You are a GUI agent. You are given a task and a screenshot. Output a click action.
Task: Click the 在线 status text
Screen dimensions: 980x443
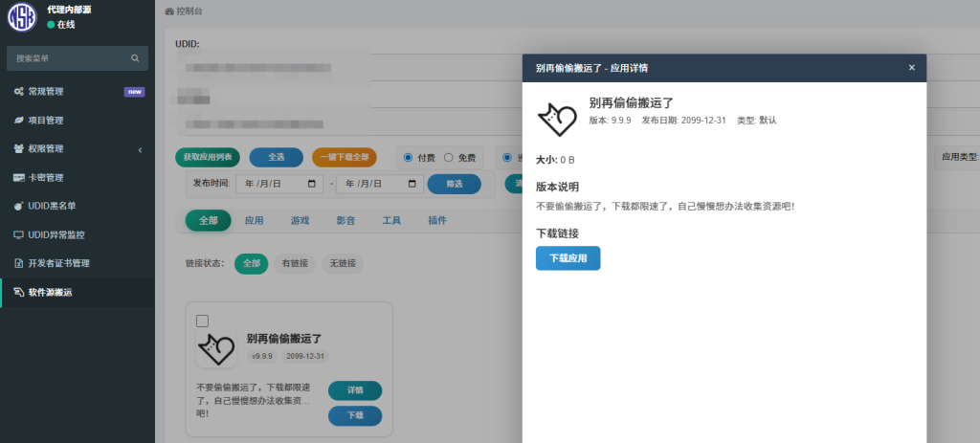pos(66,24)
